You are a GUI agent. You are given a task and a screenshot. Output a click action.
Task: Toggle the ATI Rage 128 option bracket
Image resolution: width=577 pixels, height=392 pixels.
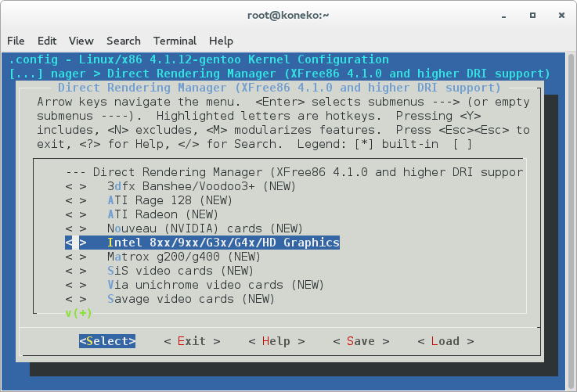76,200
